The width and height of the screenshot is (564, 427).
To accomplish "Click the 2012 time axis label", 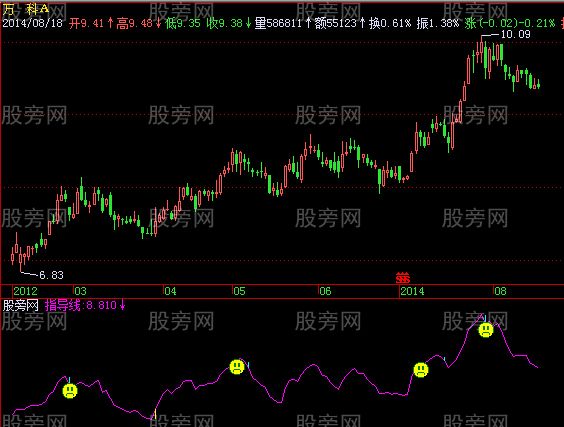I will [25, 291].
